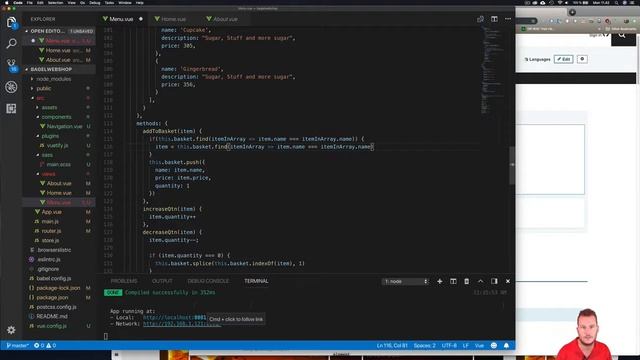Switch to the OUTPUT panel tab

click(x=162, y=281)
